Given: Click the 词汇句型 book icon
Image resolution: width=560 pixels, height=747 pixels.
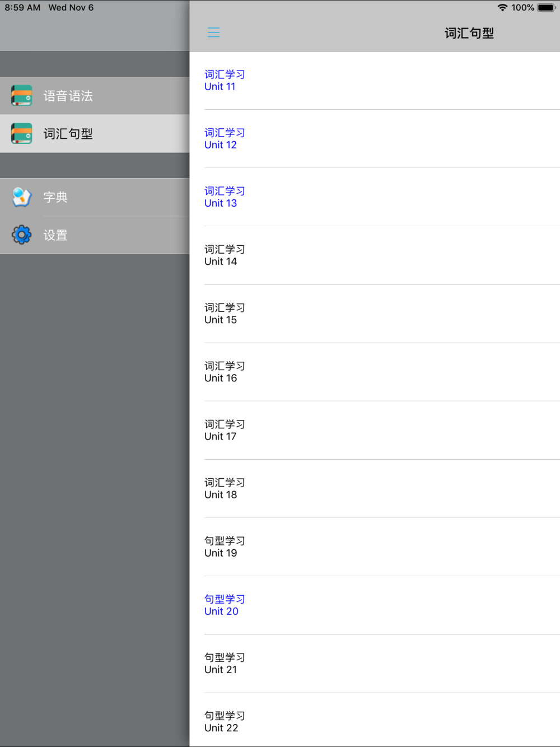Looking at the screenshot, I should point(22,134).
